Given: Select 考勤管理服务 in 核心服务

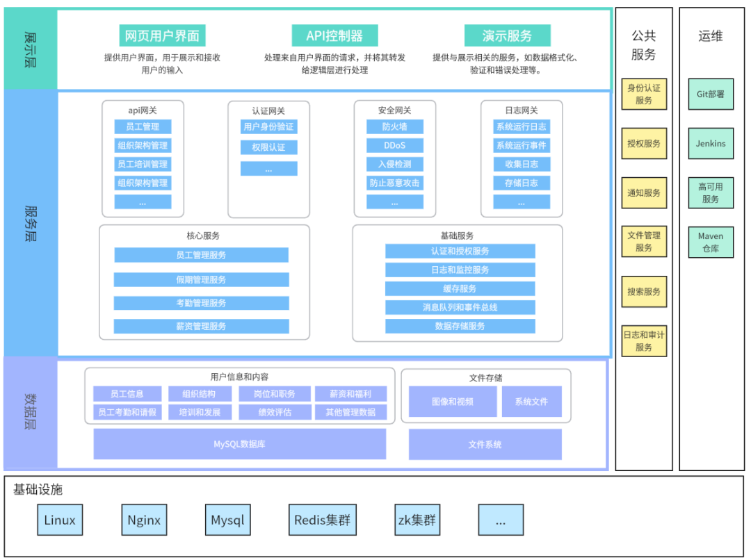Looking at the screenshot, I should coord(201,303).
